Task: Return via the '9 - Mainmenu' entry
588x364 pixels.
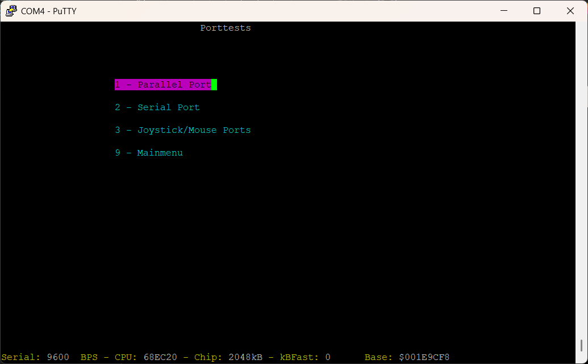Action: pyautogui.click(x=148, y=153)
